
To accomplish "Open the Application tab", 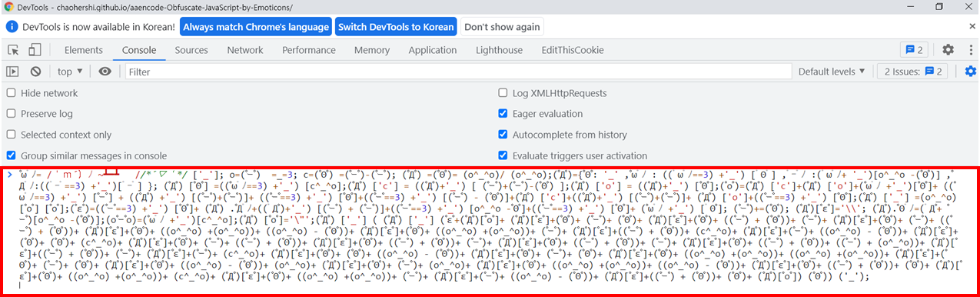I will (x=433, y=50).
